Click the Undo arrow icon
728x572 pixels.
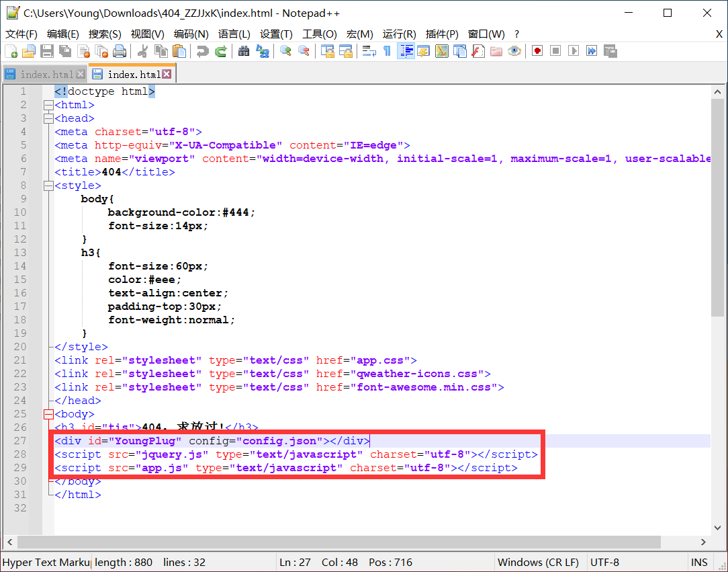point(202,51)
